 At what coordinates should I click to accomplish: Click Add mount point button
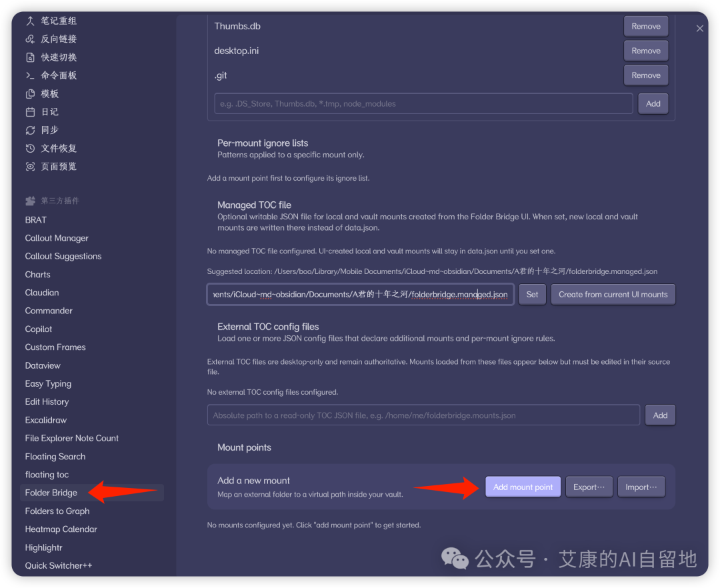click(x=523, y=487)
